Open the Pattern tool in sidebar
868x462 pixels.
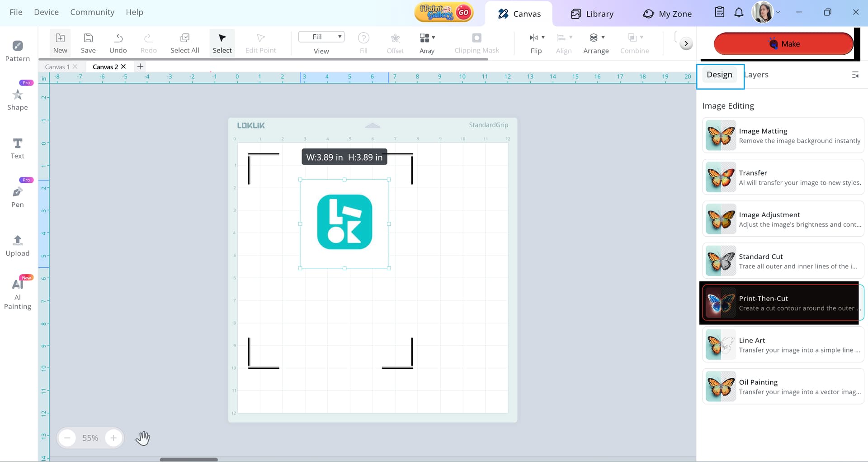tap(17, 51)
